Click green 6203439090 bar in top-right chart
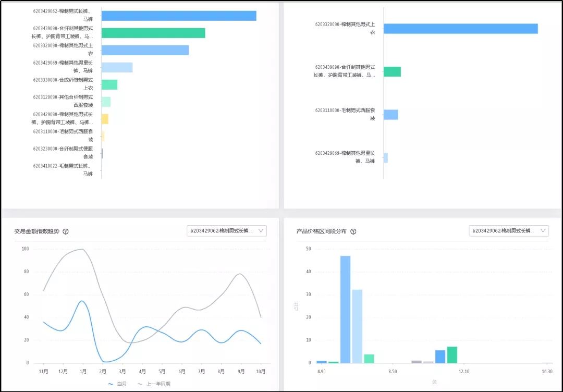563x392 pixels. (x=392, y=71)
